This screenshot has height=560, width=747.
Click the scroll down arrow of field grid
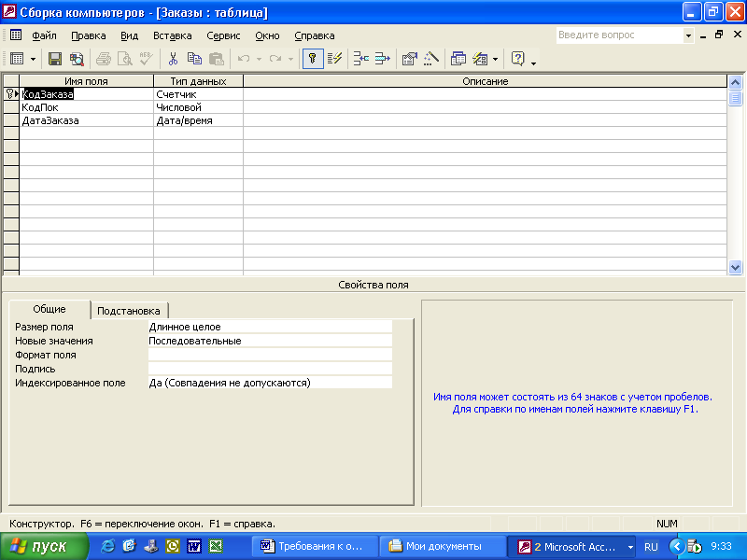(735, 268)
